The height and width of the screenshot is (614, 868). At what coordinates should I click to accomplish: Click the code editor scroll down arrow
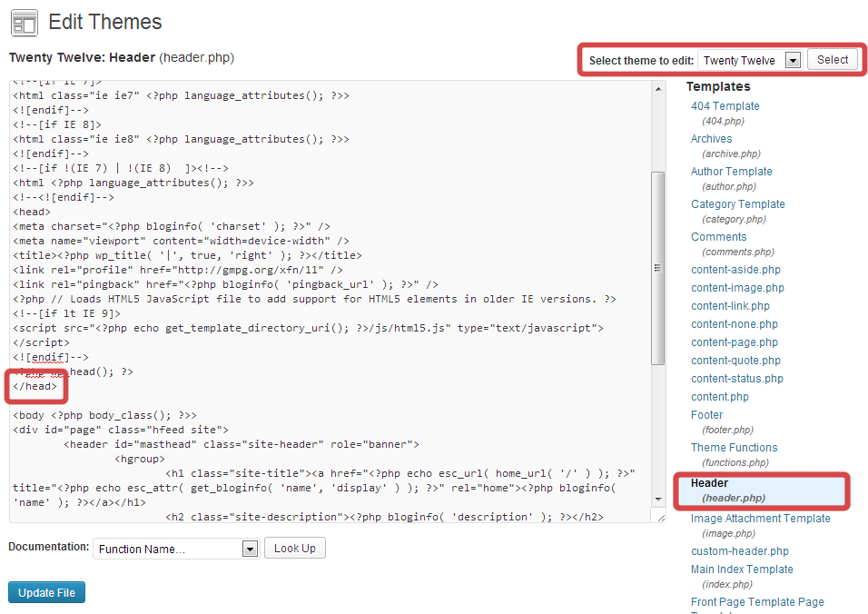pyautogui.click(x=658, y=499)
